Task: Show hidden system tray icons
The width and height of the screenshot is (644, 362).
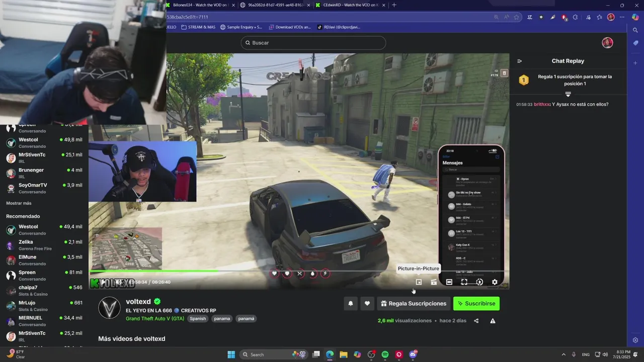Action: (563, 354)
